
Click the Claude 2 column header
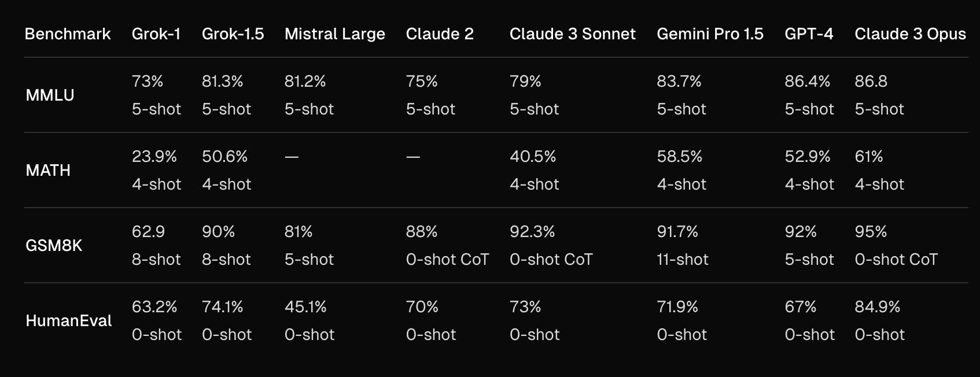439,34
